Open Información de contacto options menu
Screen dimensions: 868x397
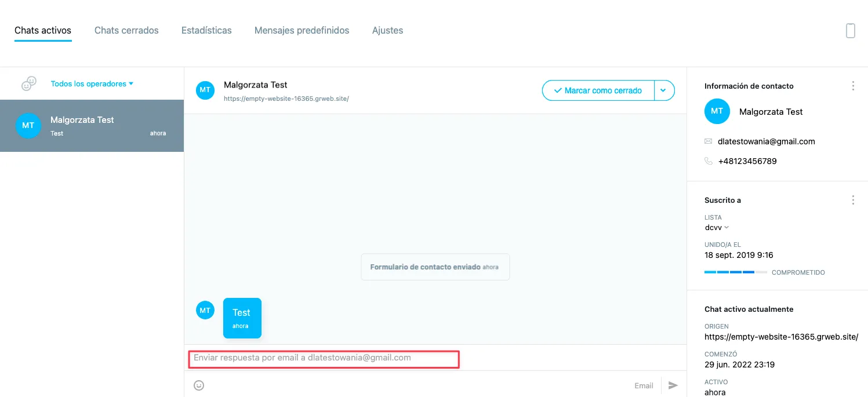tap(852, 86)
